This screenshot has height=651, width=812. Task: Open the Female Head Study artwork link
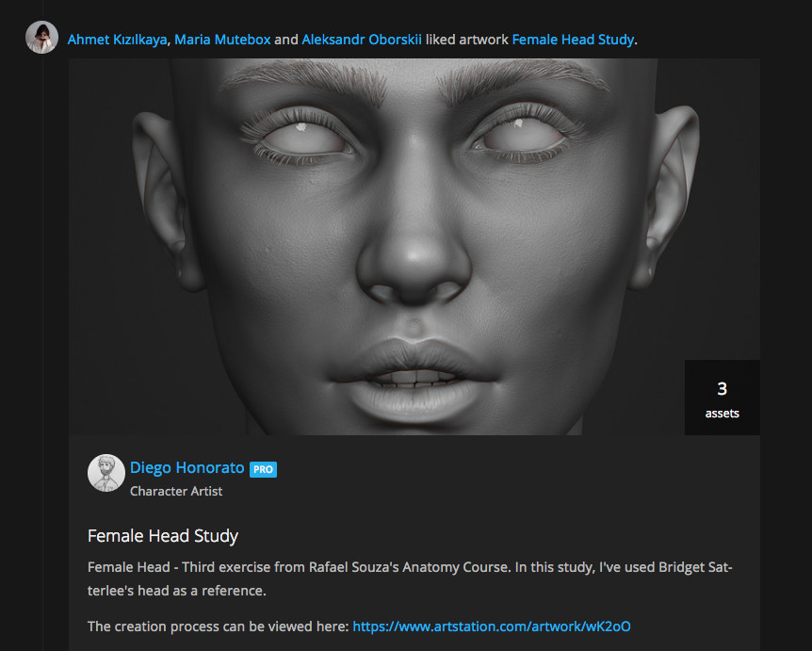click(573, 40)
